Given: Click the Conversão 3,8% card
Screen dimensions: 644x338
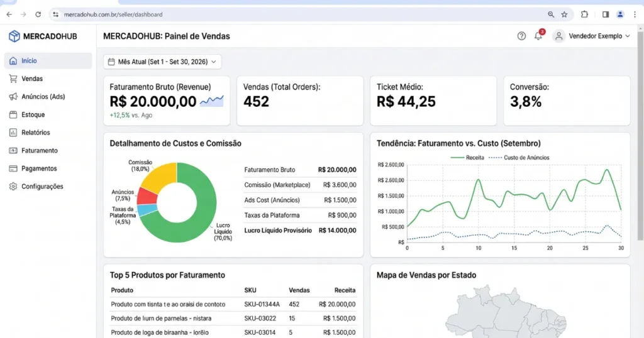Looking at the screenshot, I should point(567,101).
